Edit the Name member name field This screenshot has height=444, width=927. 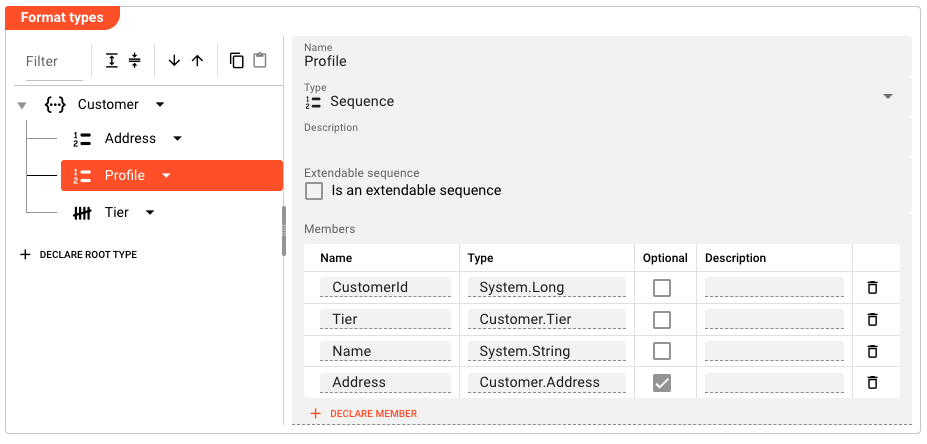[385, 351]
